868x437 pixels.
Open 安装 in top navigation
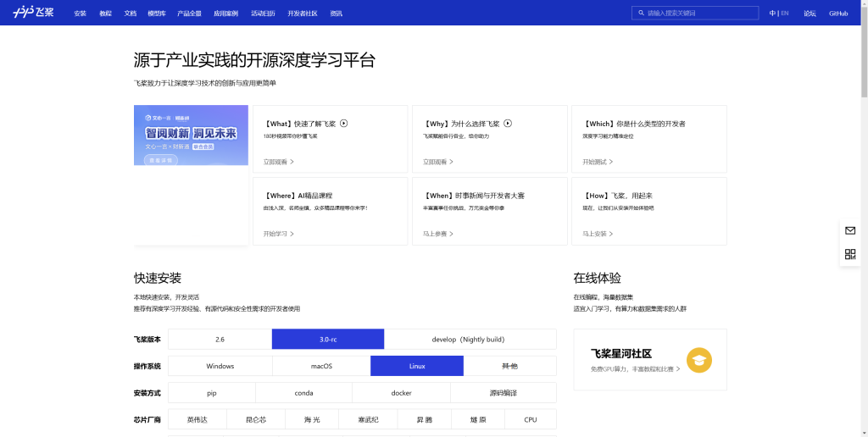coord(81,14)
